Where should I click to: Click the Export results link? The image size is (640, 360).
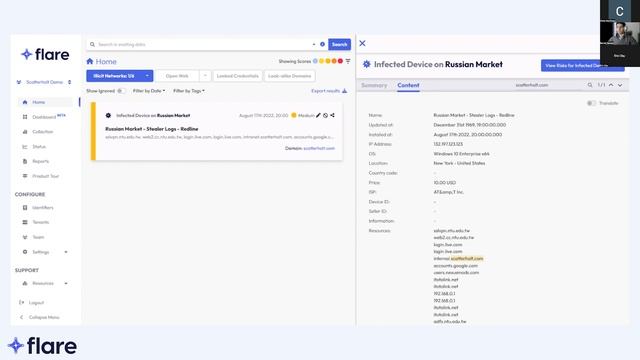point(325,91)
